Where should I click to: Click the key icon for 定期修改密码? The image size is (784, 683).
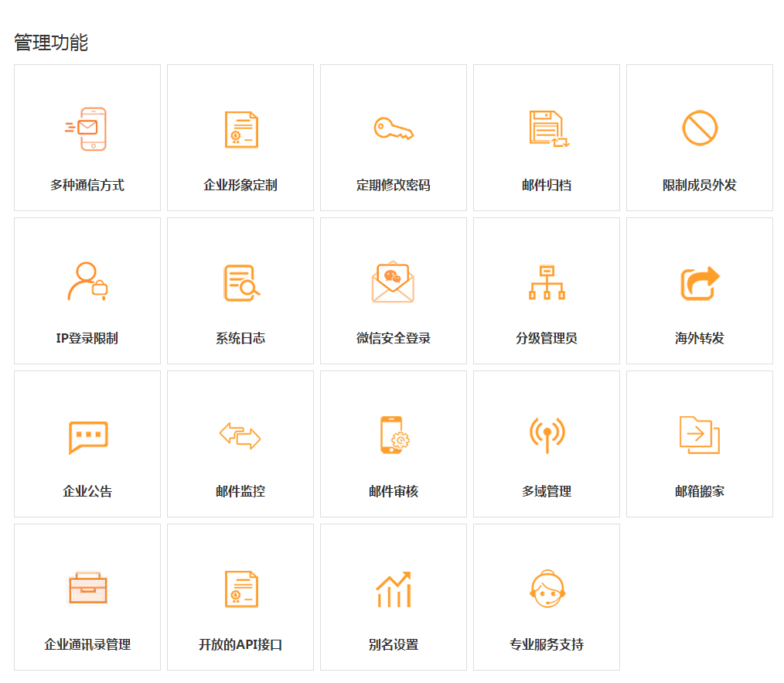[x=394, y=128]
